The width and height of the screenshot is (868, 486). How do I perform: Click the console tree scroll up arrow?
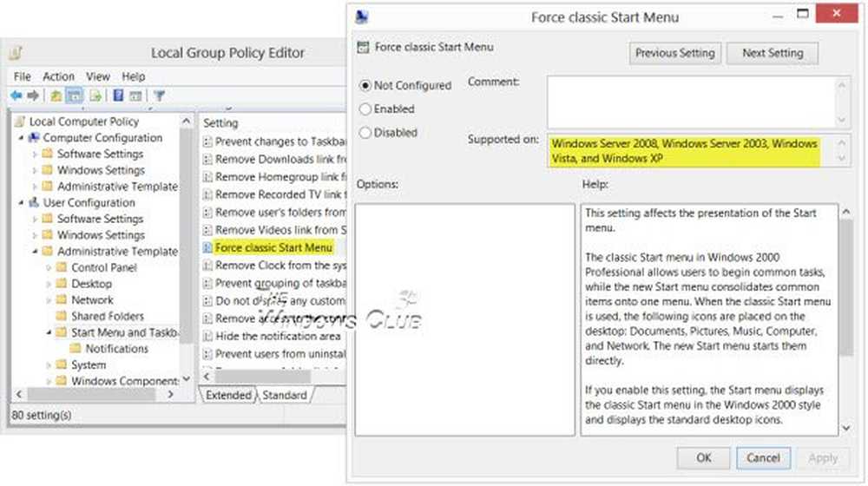click(x=186, y=121)
